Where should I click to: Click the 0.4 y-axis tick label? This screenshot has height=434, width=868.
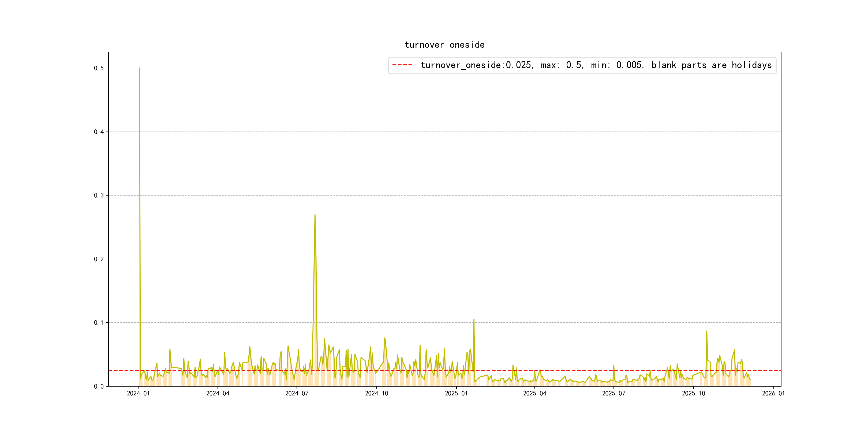pos(99,132)
